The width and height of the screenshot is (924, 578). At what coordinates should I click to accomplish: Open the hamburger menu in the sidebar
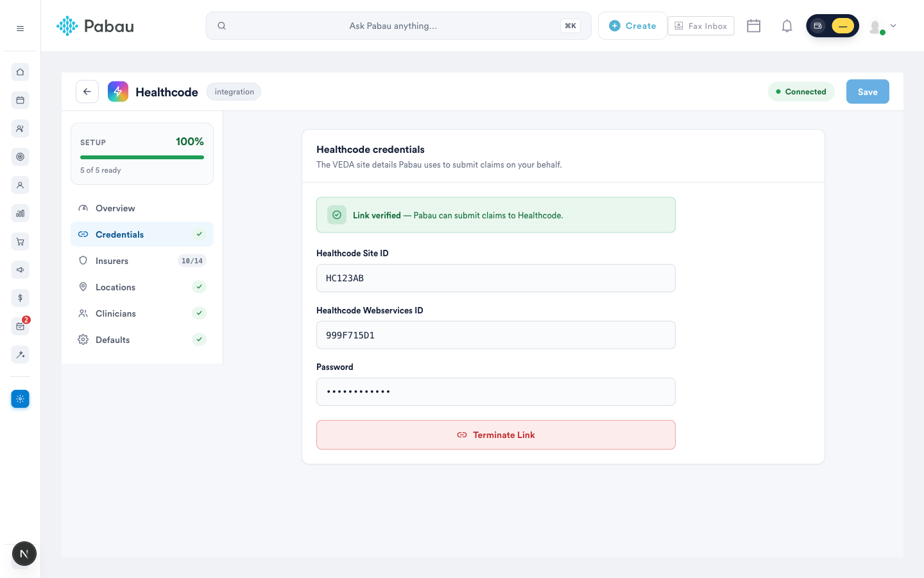20,28
